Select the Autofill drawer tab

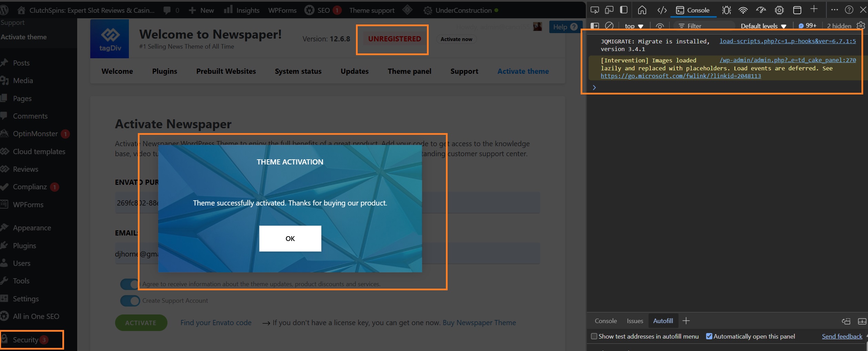click(663, 321)
